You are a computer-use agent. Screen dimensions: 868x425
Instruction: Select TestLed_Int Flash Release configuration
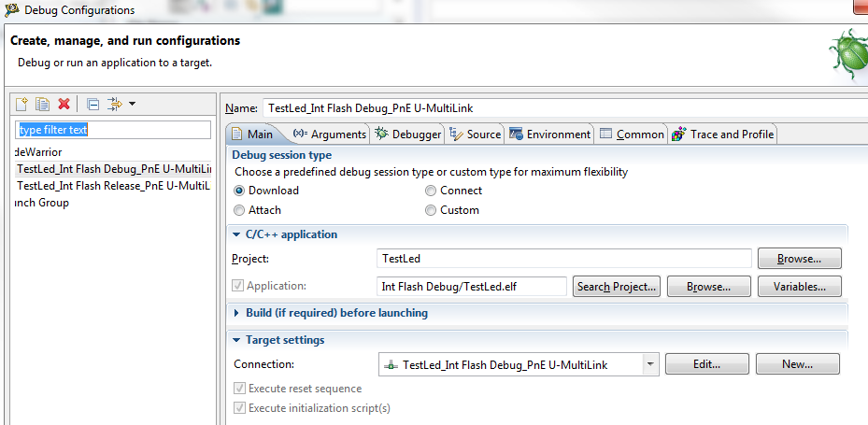tap(113, 186)
